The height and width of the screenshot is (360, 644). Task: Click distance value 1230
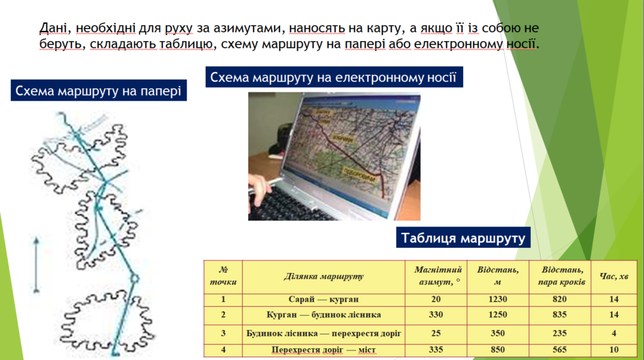coord(498,299)
